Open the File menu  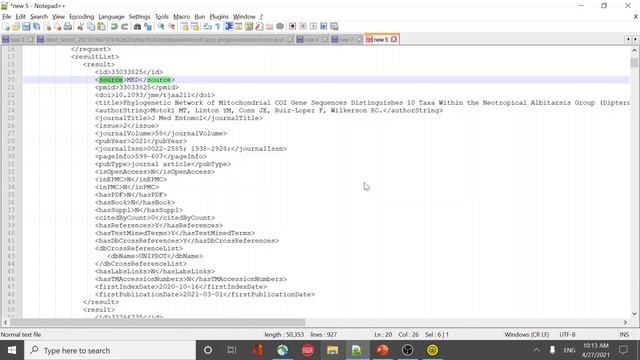(x=7, y=17)
